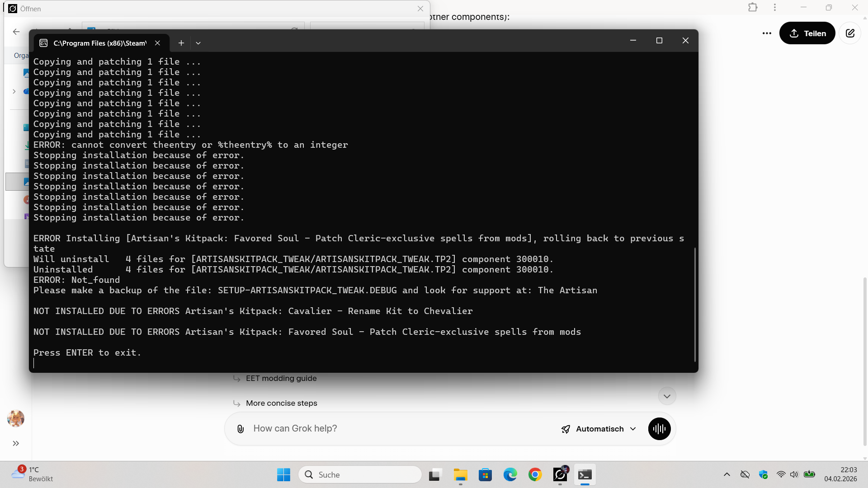Click the Windows Start button
Screen dimensions: 868x488
click(x=283, y=474)
